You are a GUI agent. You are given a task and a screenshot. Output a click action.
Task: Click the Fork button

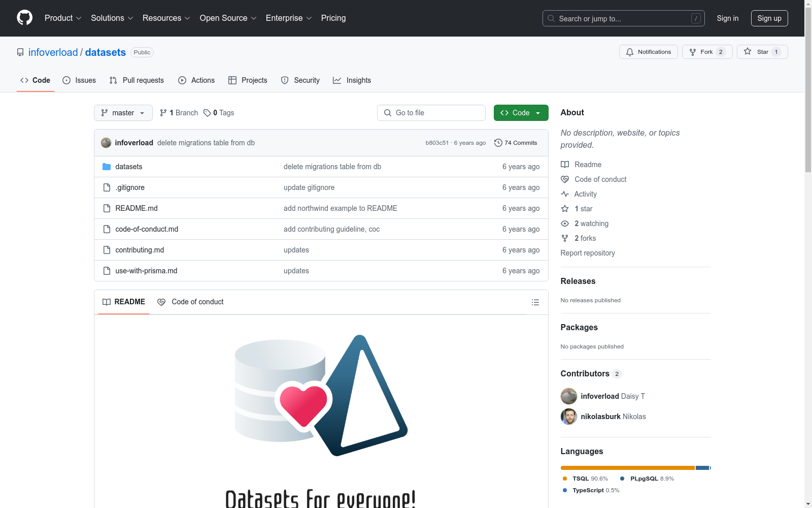tap(707, 52)
